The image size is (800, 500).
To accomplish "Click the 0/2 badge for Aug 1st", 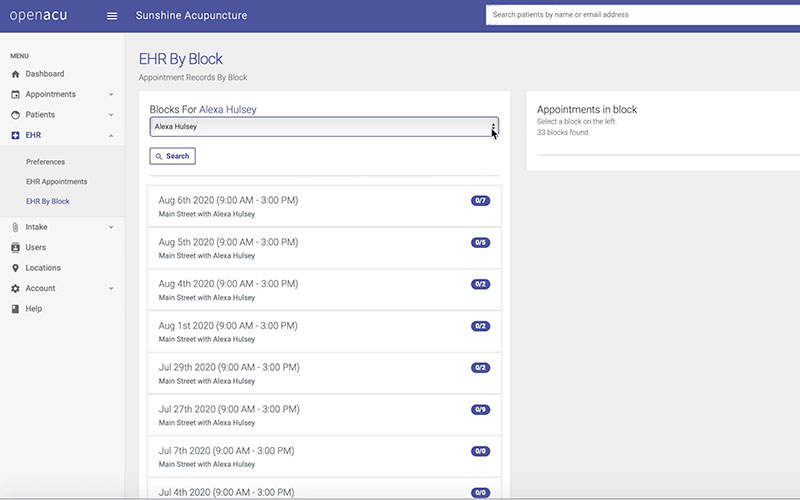I will click(x=481, y=326).
